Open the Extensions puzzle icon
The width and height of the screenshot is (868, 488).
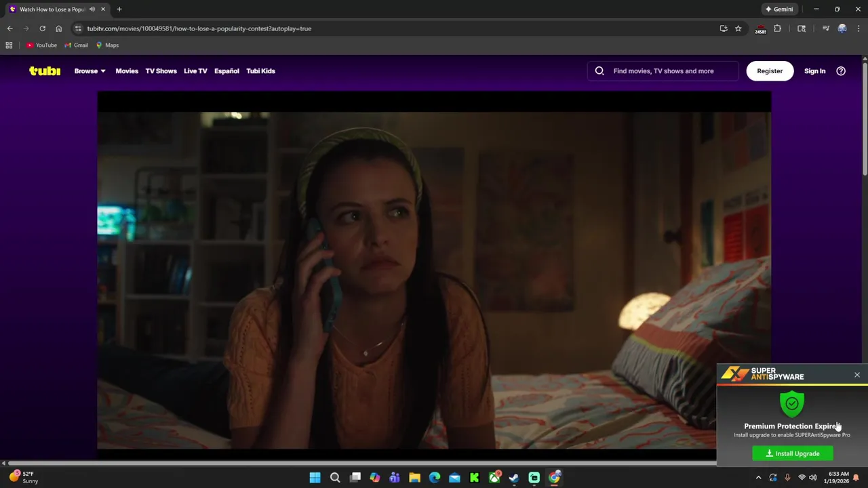(777, 28)
